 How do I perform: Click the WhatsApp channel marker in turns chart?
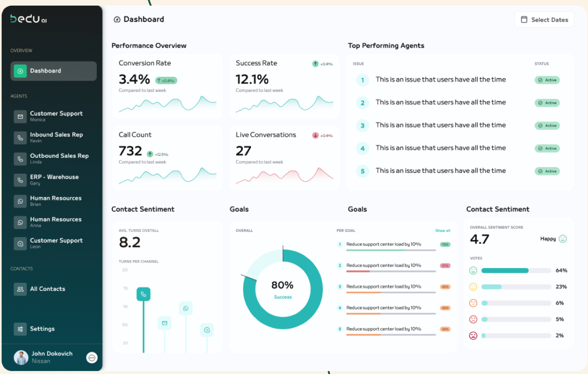point(186,308)
